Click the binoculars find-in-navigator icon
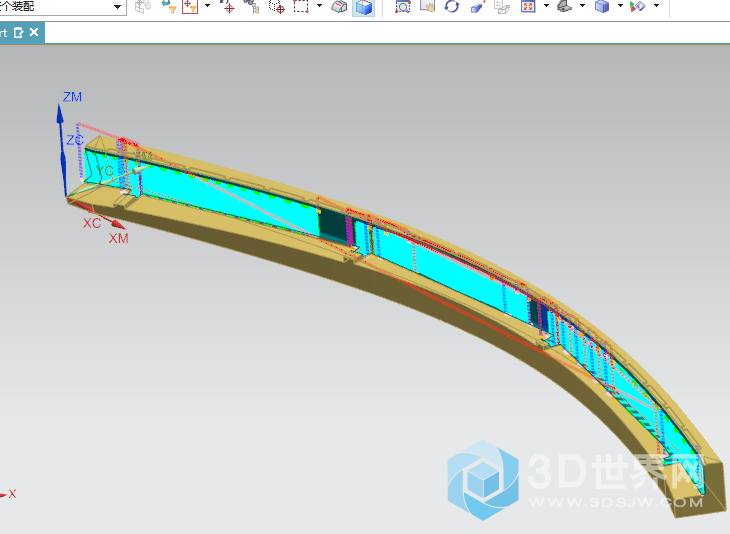730x534 pixels. tap(251, 7)
